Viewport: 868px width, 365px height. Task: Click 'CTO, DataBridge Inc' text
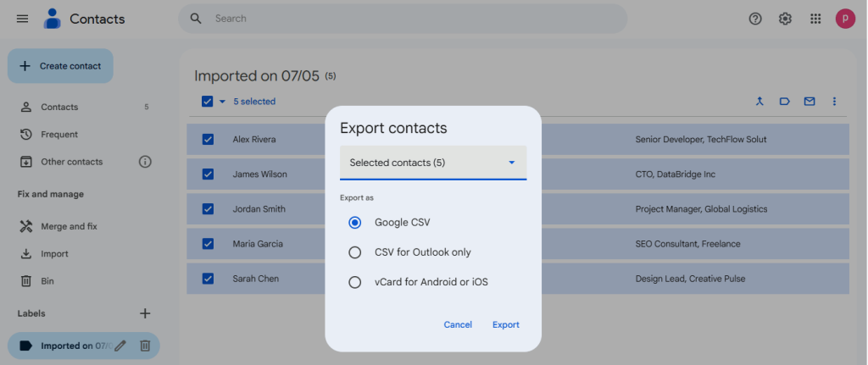pyautogui.click(x=676, y=174)
